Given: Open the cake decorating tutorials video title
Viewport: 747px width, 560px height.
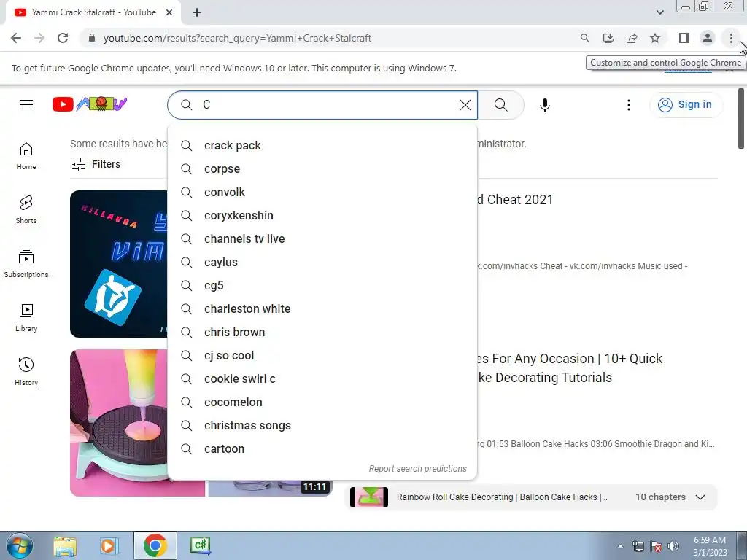Looking at the screenshot, I should 570,368.
